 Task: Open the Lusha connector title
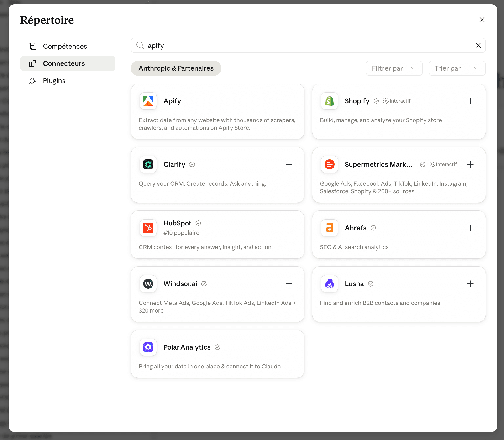tap(354, 284)
